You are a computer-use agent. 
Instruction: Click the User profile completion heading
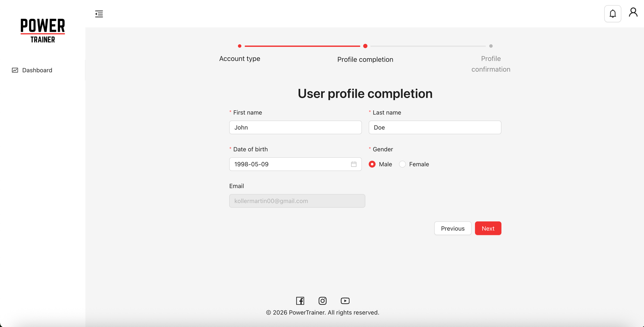click(x=365, y=94)
